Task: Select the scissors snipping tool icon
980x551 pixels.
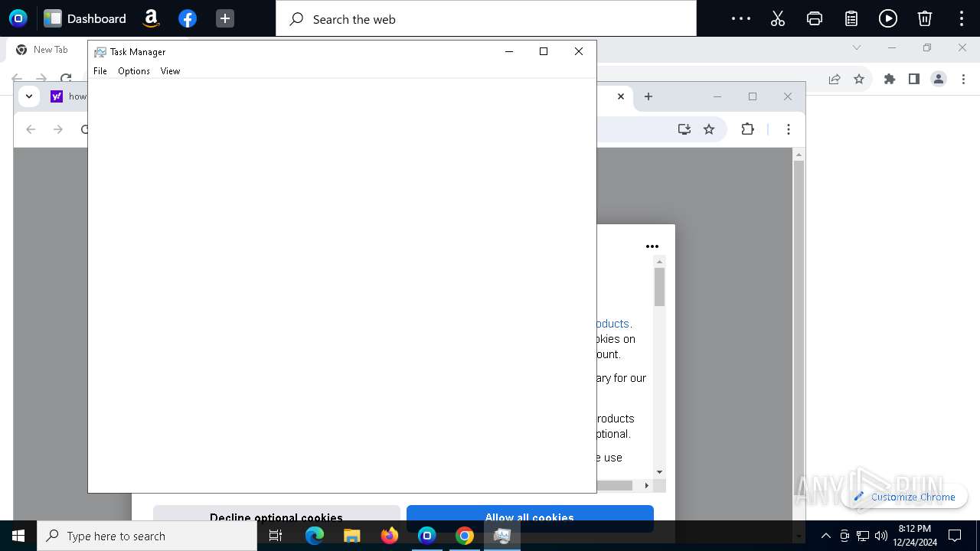Action: point(778,18)
